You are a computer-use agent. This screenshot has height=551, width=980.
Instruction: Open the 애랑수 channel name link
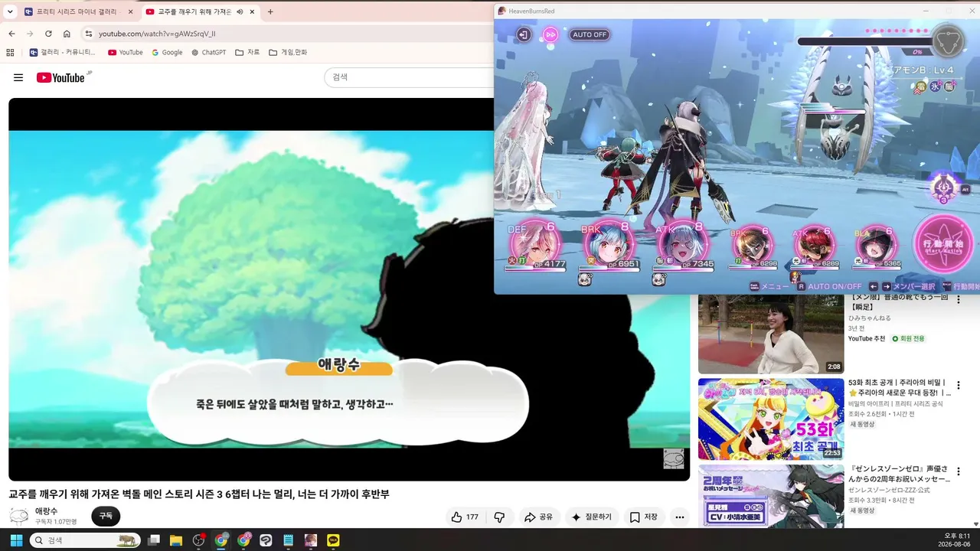pos(46,511)
